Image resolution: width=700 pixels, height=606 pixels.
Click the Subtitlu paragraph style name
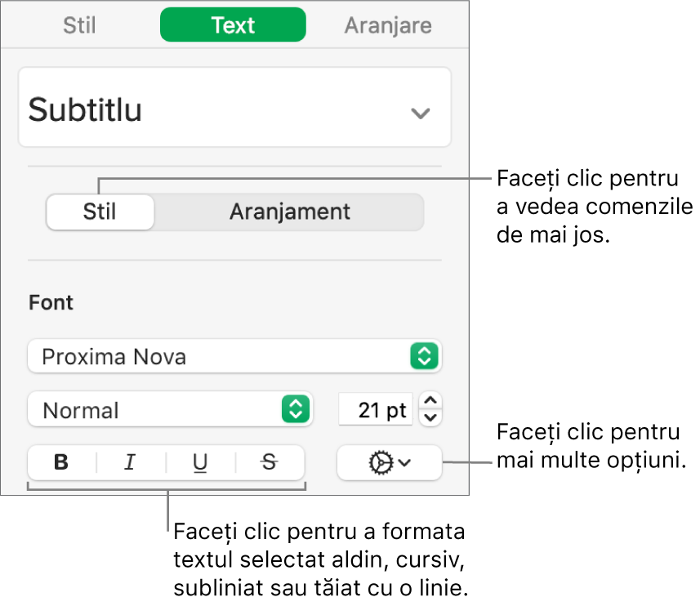click(x=86, y=109)
